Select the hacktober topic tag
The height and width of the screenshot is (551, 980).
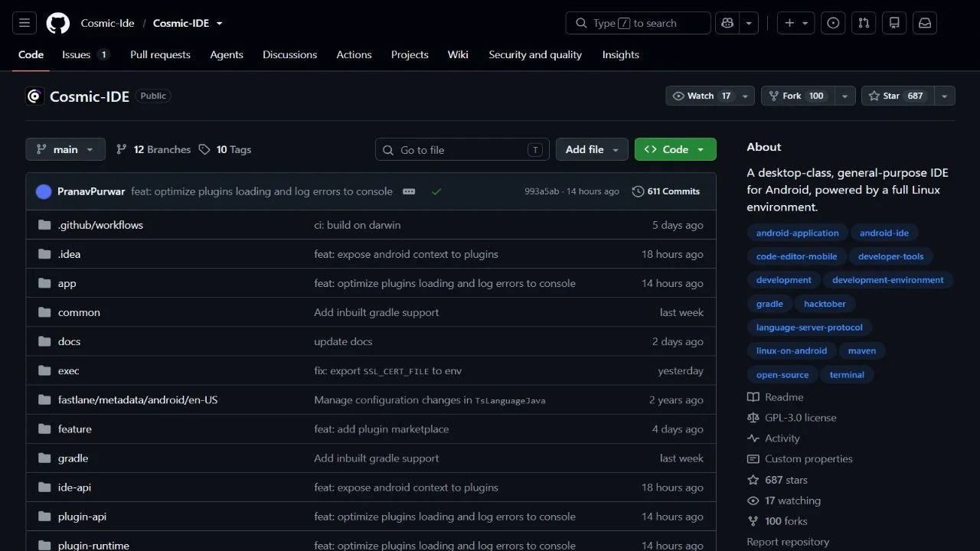825,304
